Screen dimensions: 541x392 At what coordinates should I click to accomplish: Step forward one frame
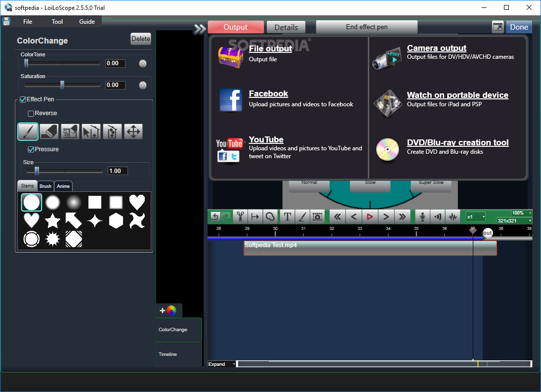point(386,217)
